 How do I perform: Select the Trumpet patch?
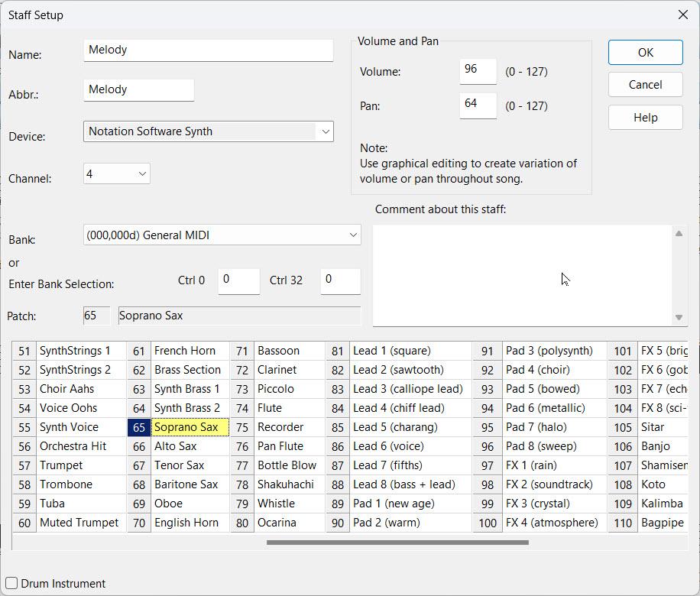point(61,465)
